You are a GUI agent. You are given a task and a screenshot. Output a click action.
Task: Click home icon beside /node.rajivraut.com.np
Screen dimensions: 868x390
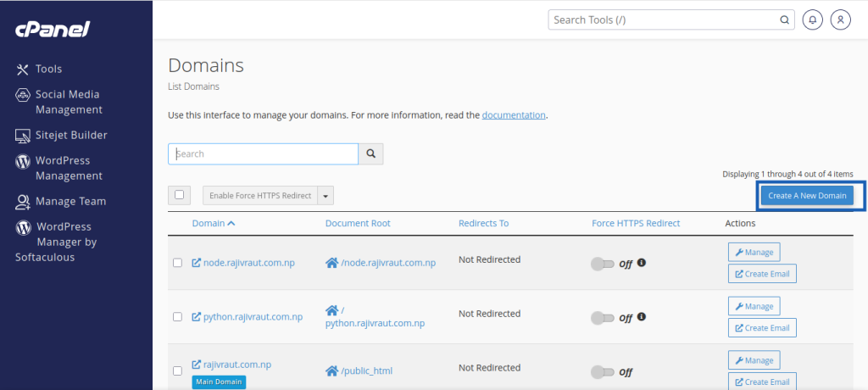[331, 263]
